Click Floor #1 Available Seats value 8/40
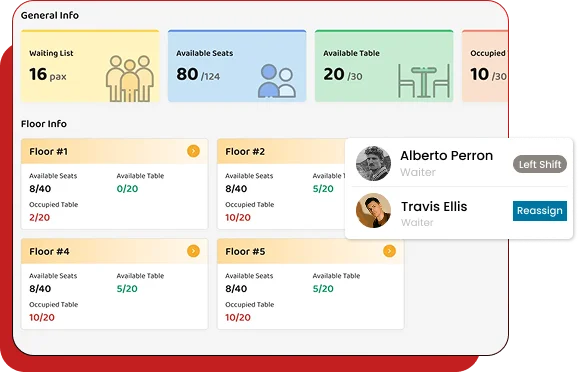 [40, 189]
